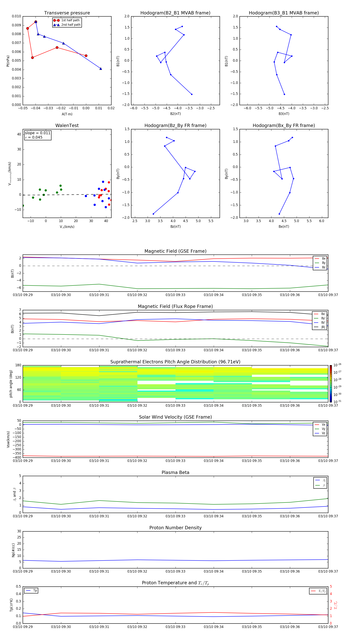
Task: Click the 'Magnetic Field (Flux Rope Frame)' title
Action: [175, 307]
